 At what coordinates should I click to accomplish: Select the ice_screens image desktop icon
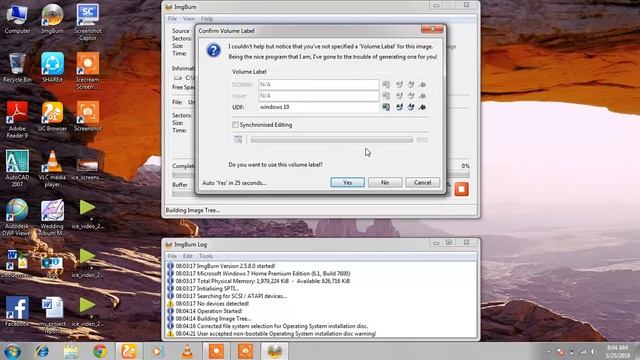[87, 168]
